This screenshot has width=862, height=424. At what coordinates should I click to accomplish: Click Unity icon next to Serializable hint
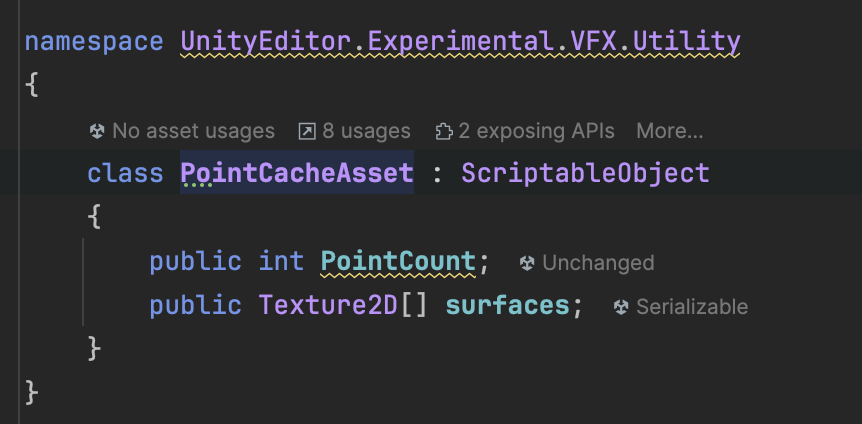pyautogui.click(x=621, y=306)
